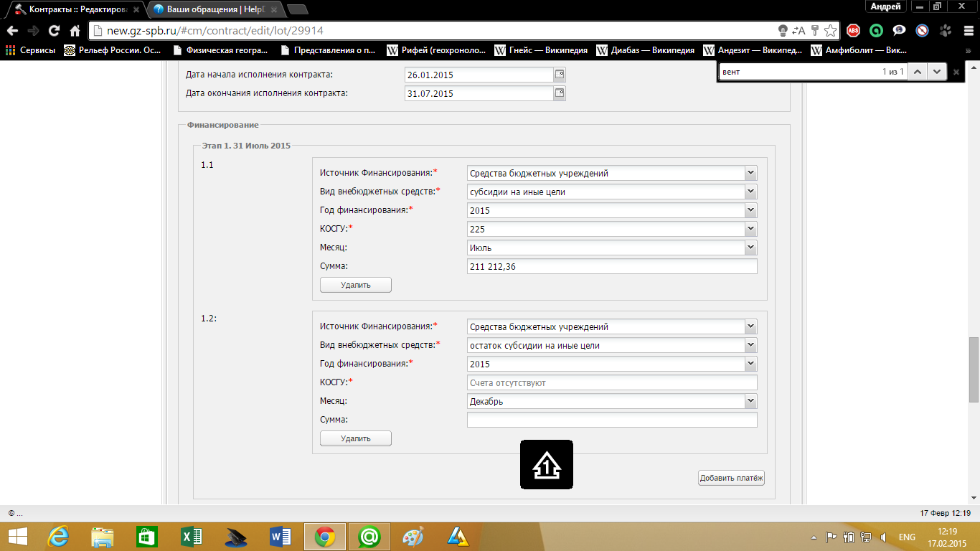Open the Adblock Plus extension
The width and height of the screenshot is (980, 551).
click(853, 31)
